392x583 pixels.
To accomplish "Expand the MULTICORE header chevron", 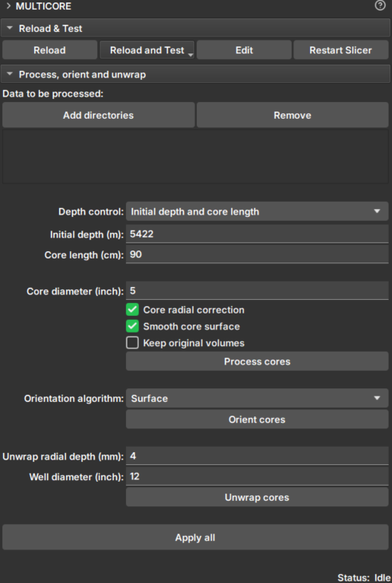I will (x=9, y=6).
